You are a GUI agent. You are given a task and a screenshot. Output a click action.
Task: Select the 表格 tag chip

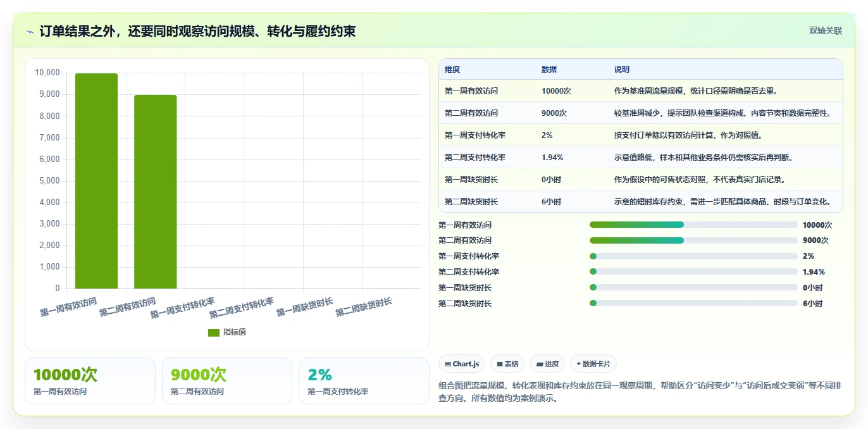point(507,364)
